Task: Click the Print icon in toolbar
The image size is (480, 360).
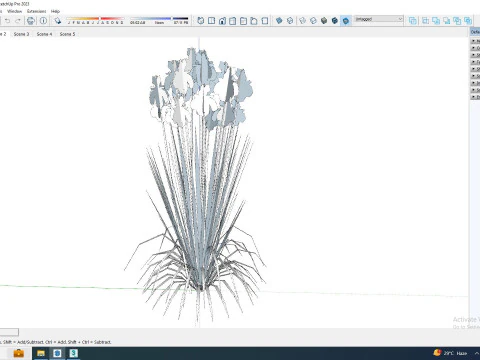Action: [31, 21]
